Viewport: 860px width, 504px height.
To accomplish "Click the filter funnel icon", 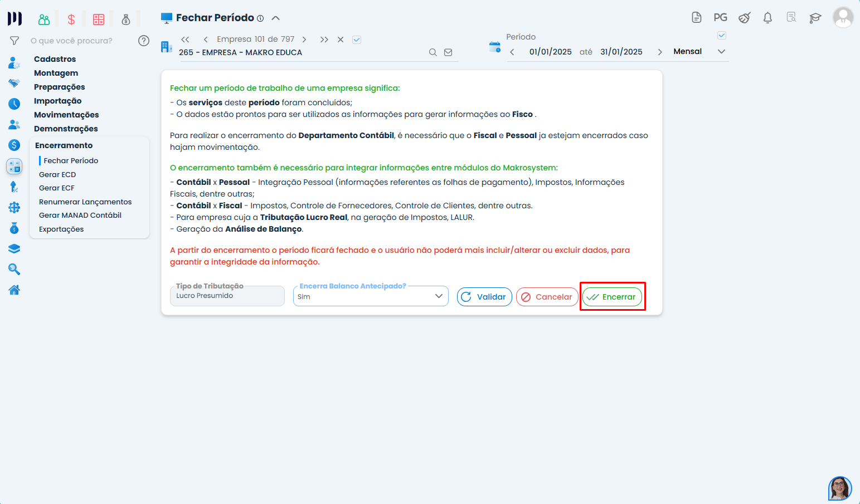I will point(14,41).
